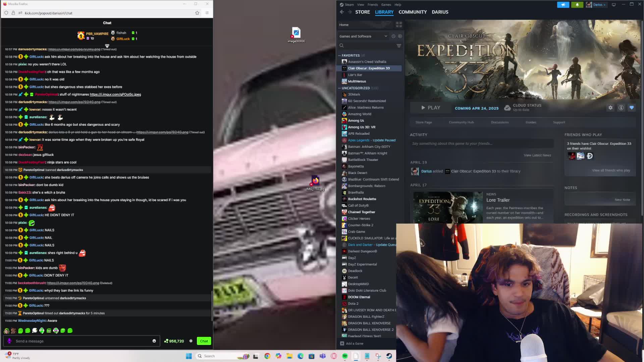Click the Windows taskbar Search box
The image size is (644, 362).
click(x=223, y=356)
